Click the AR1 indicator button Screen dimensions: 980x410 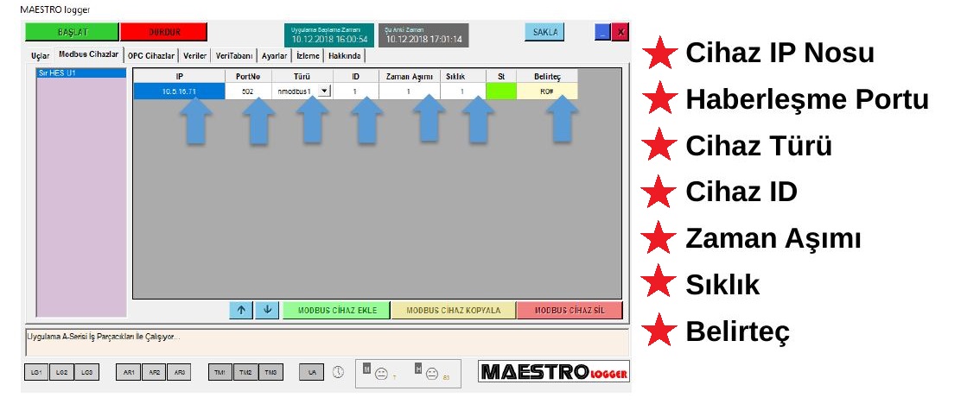[128, 373]
